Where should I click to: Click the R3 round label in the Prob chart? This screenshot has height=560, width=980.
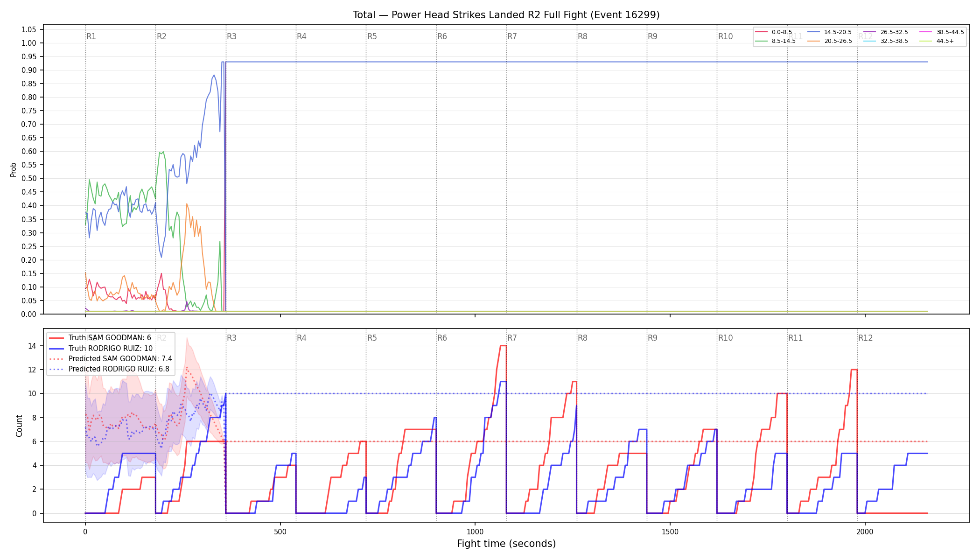pos(231,36)
